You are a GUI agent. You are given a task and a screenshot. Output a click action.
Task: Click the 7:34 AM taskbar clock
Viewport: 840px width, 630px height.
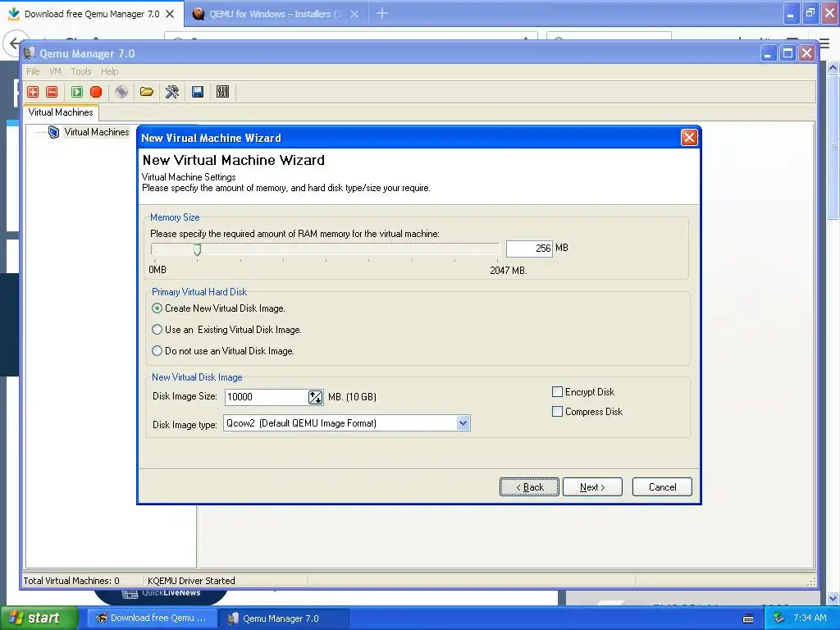810,618
